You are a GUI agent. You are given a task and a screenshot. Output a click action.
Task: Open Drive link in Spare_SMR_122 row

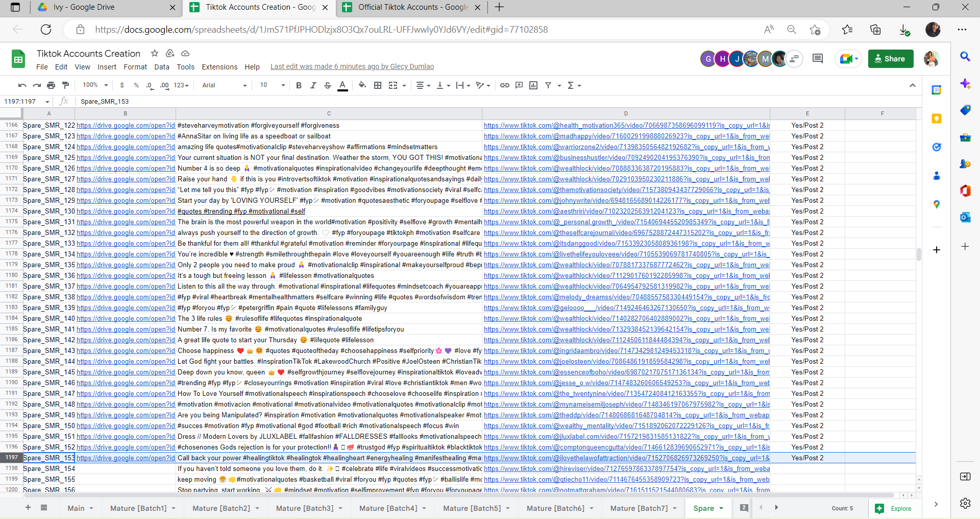[x=126, y=125]
